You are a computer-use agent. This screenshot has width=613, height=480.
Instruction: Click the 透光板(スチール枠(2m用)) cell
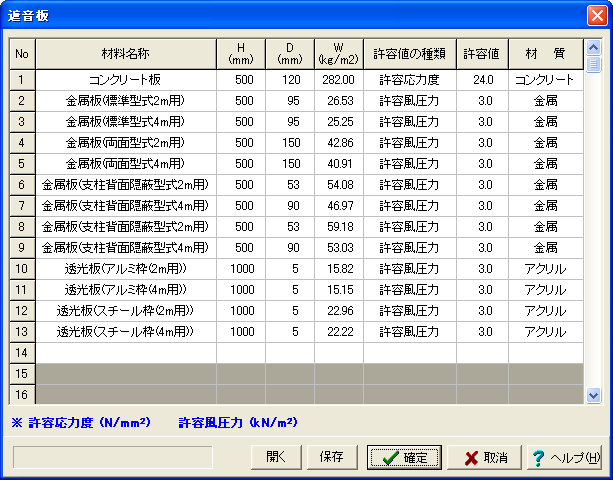point(126,311)
